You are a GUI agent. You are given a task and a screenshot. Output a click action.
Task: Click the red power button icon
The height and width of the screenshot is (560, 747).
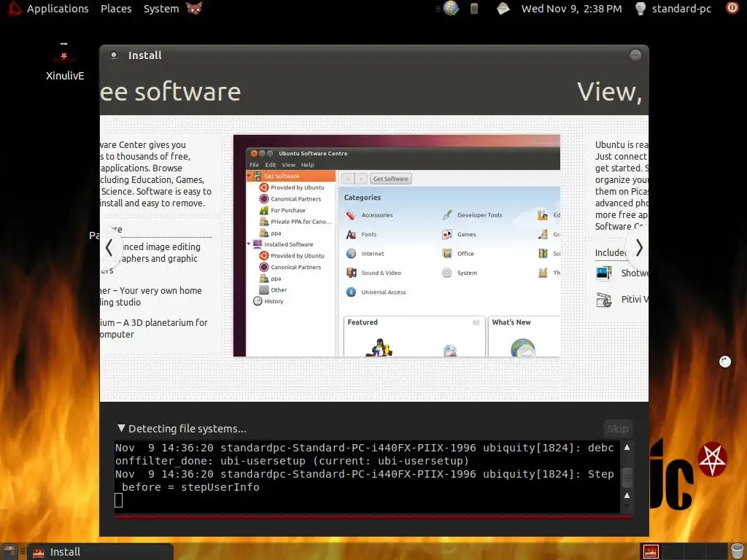pos(732,7)
